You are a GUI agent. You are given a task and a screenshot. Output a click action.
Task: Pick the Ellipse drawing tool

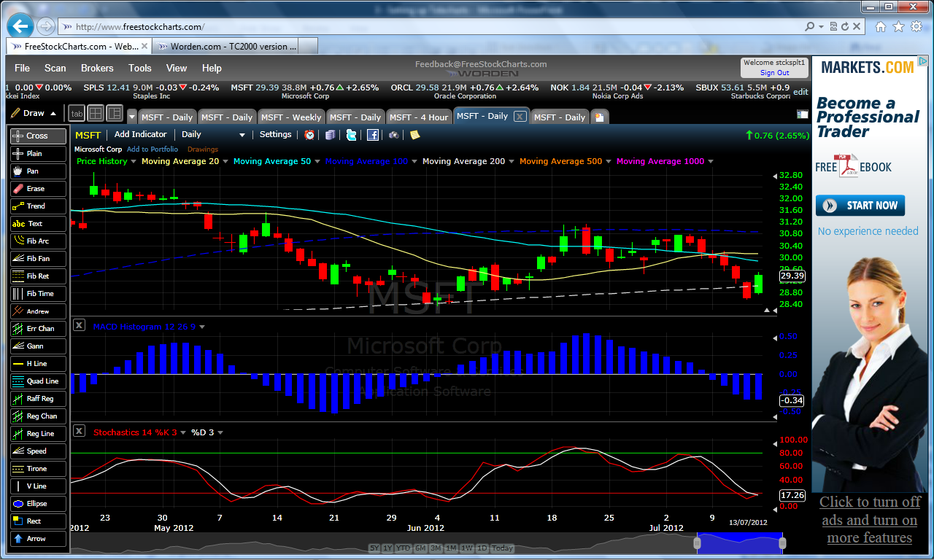click(38, 503)
